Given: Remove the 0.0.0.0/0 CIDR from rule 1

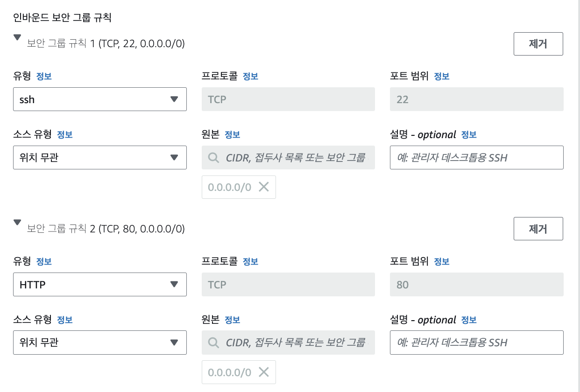Looking at the screenshot, I should click(x=264, y=187).
